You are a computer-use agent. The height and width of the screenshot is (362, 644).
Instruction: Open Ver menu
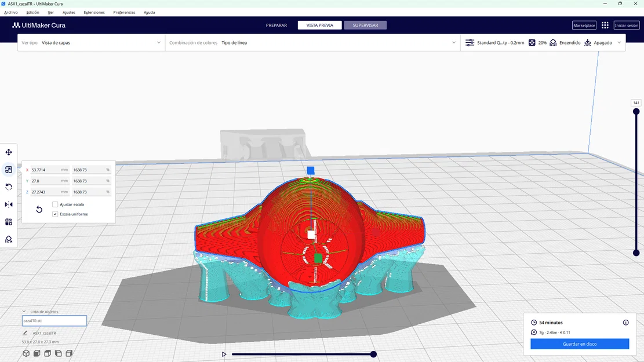coord(50,12)
